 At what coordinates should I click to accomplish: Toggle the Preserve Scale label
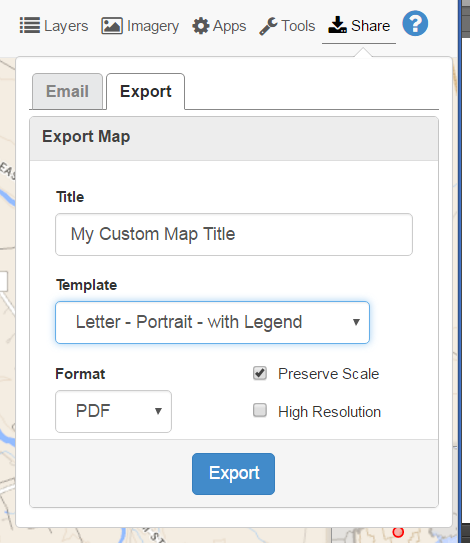[x=328, y=374]
